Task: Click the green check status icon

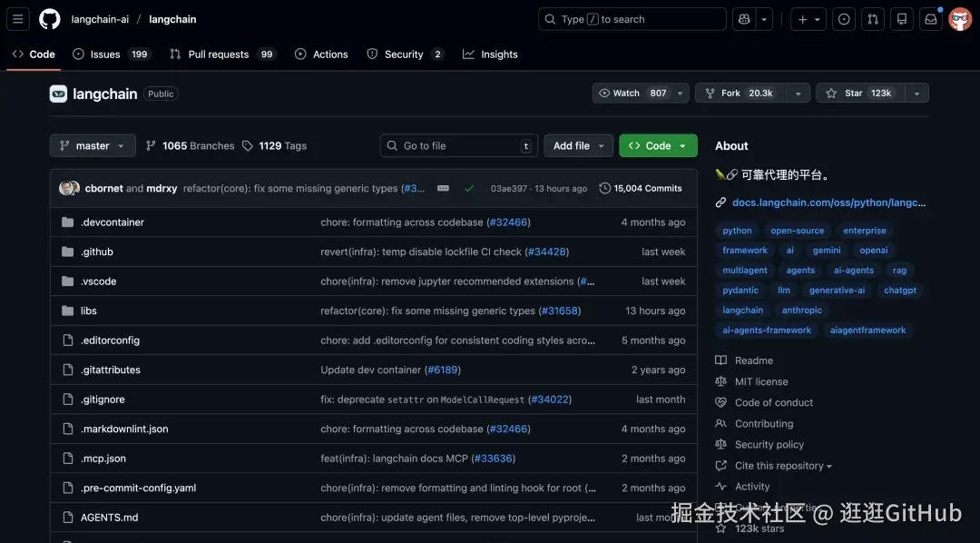Action: click(x=469, y=189)
